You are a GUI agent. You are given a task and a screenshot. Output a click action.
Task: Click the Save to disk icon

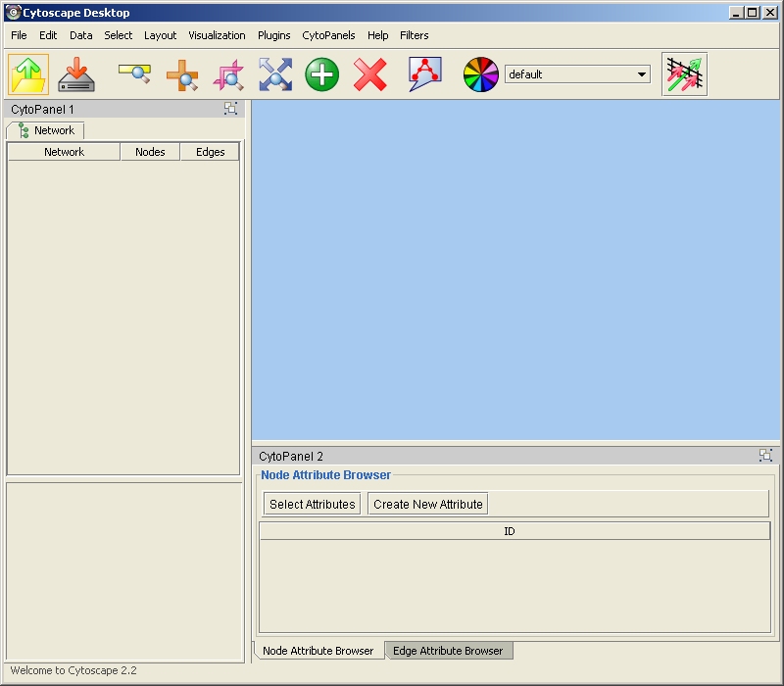[76, 74]
